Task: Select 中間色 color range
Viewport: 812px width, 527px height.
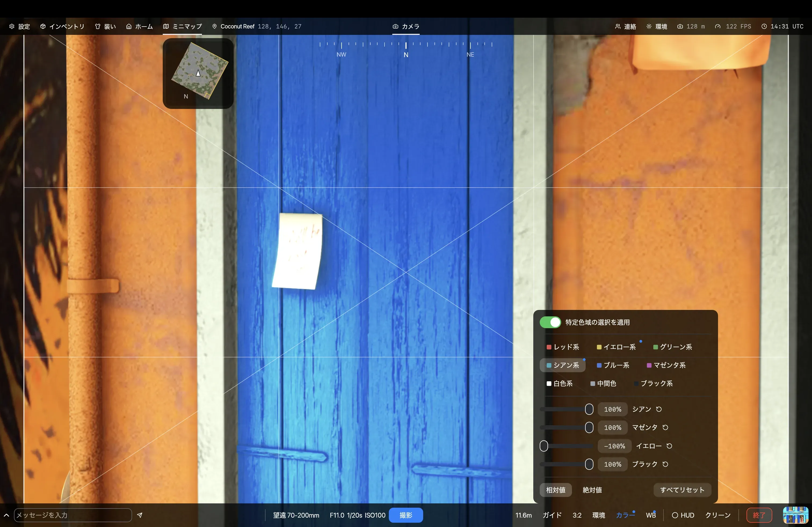Action: tap(603, 384)
